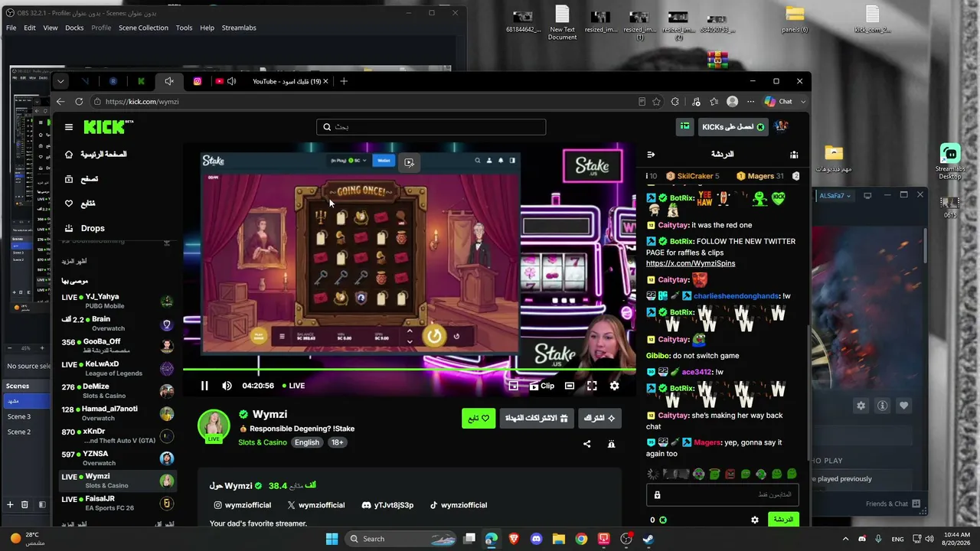The image size is (980, 551).
Task: Open the Tools menu in OBS
Action: [184, 28]
